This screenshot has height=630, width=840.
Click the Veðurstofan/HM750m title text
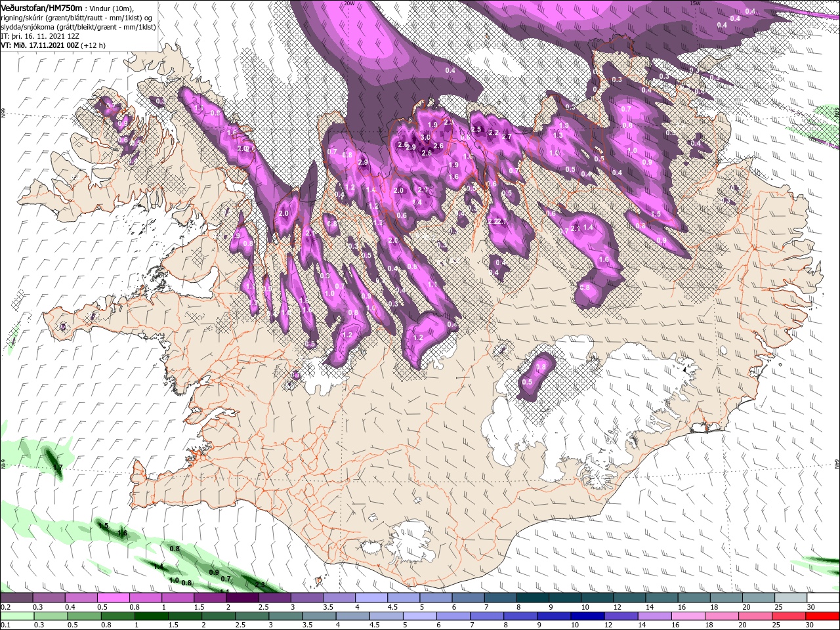[x=41, y=7]
